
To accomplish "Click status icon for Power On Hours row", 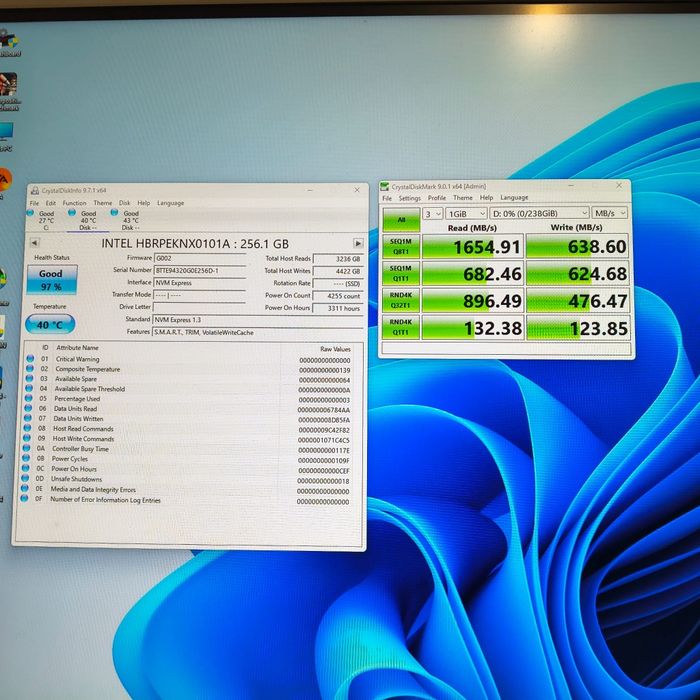I will click(25, 468).
